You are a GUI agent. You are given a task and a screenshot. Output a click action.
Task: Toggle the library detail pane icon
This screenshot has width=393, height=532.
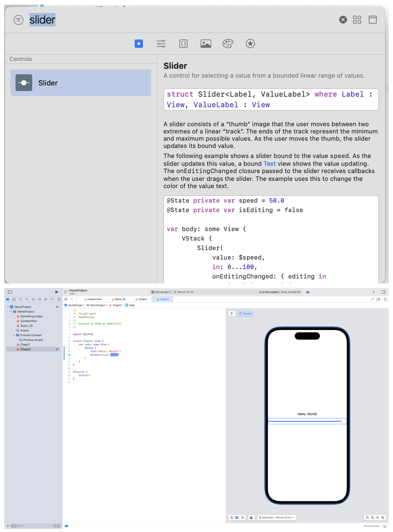(372, 20)
